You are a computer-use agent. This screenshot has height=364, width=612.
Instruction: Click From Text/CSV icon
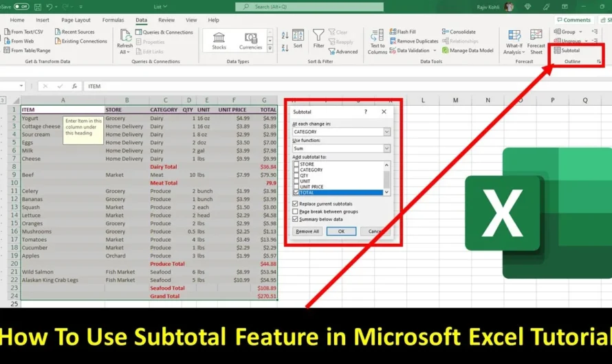[7, 32]
